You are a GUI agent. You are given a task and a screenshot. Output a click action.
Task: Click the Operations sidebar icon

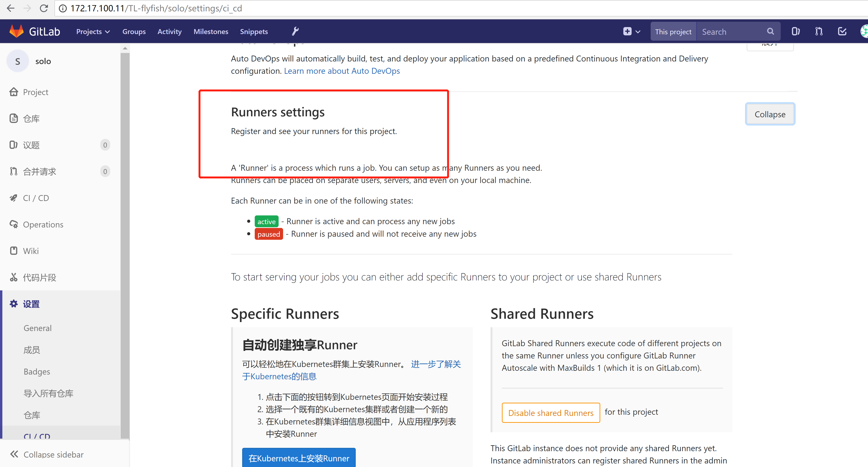tap(14, 224)
